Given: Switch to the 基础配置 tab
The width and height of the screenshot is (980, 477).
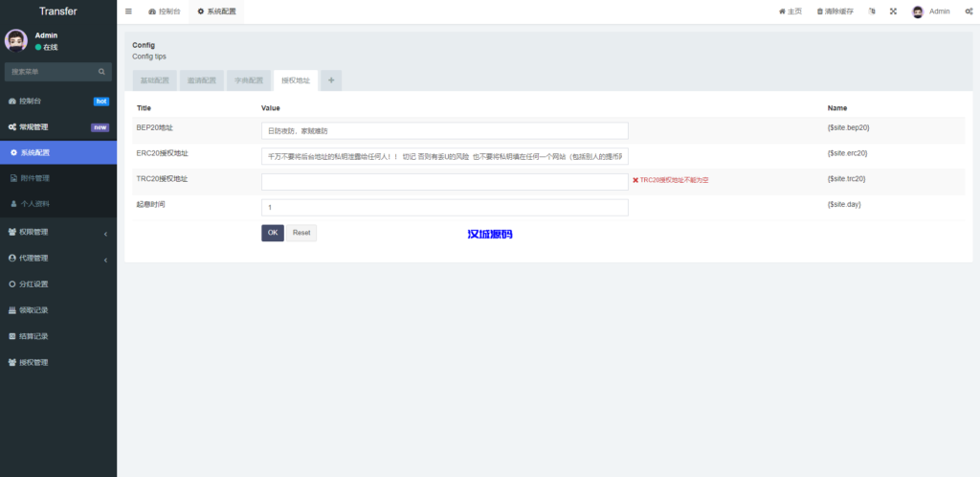Looking at the screenshot, I should pos(153,81).
